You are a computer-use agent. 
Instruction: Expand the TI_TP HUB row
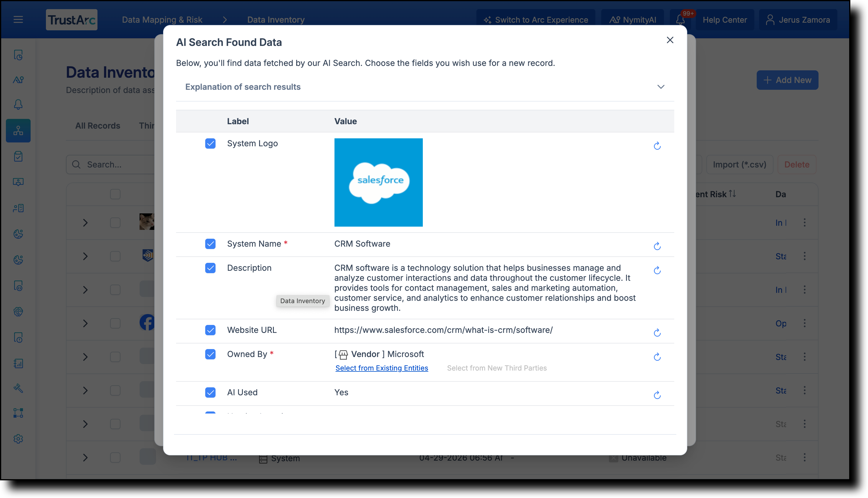pos(85,457)
